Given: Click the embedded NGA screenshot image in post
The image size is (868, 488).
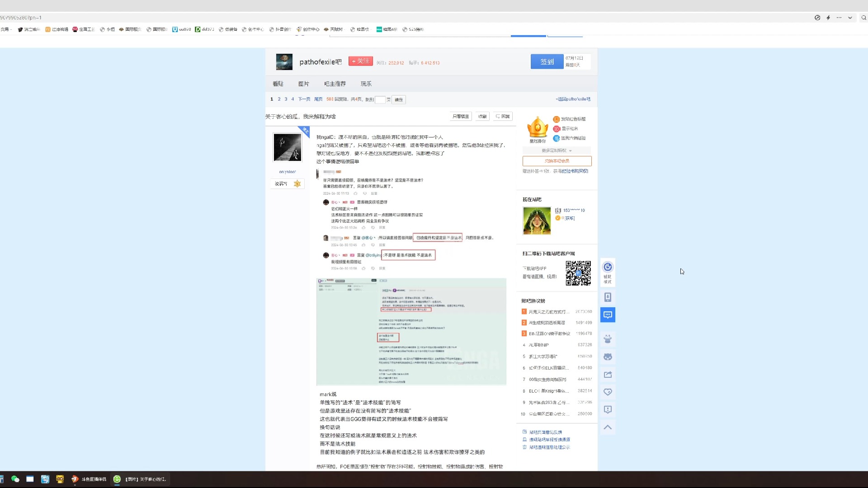Looking at the screenshot, I should pos(411,332).
